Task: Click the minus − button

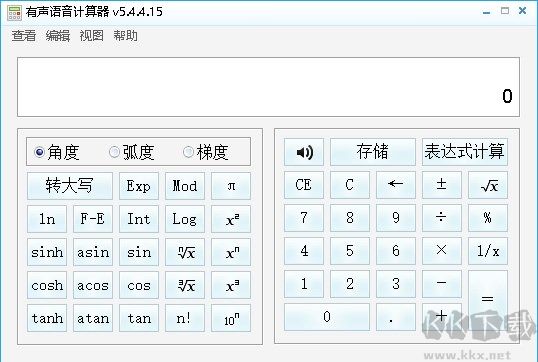Action: pyautogui.click(x=442, y=284)
